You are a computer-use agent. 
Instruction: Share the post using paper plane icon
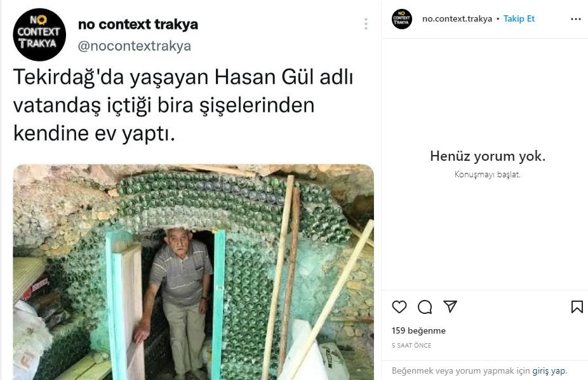click(450, 306)
